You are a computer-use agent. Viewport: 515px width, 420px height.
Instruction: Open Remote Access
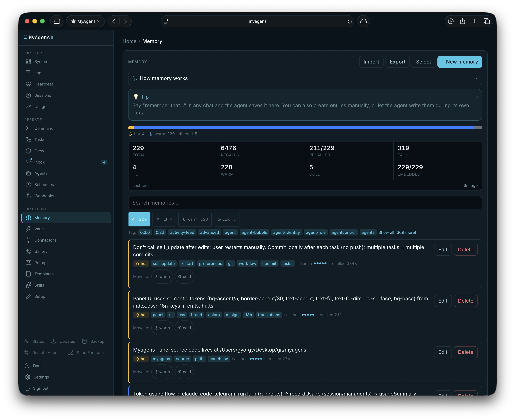pyautogui.click(x=43, y=353)
